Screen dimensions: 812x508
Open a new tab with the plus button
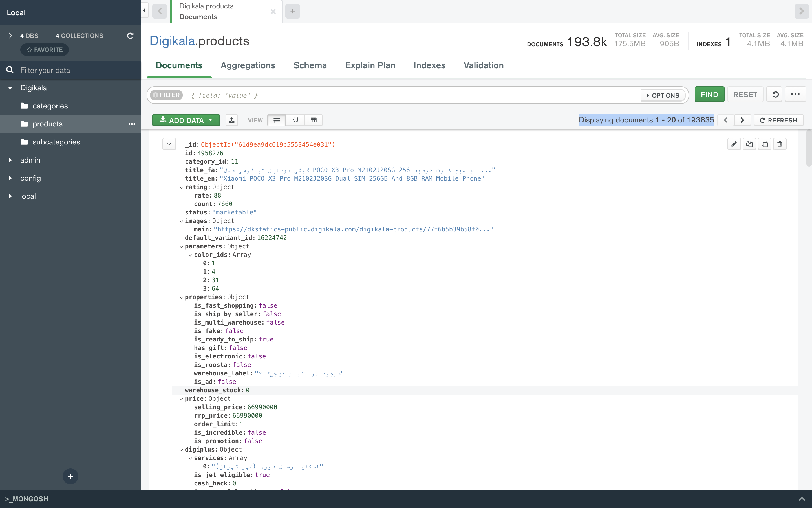[293, 11]
